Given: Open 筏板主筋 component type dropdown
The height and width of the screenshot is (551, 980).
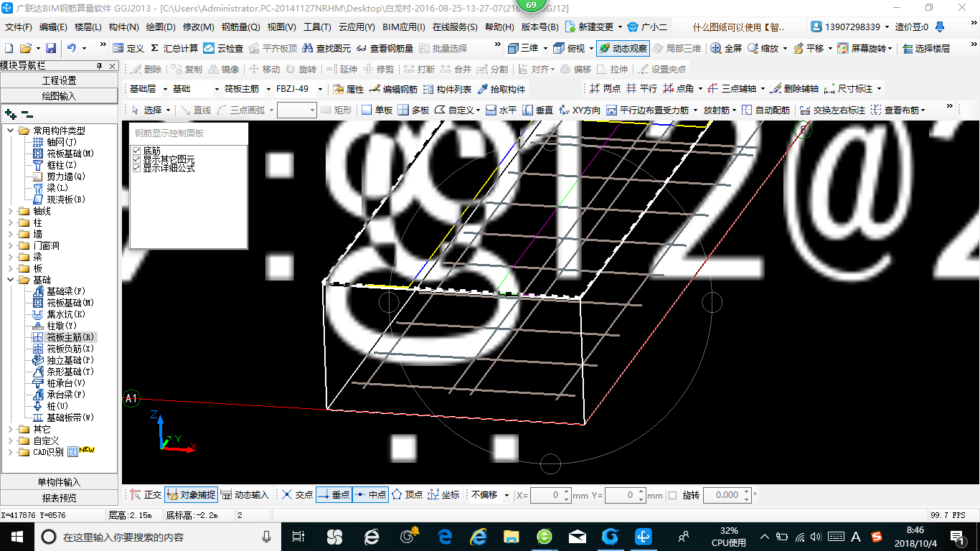Looking at the screenshot, I should (267, 89).
